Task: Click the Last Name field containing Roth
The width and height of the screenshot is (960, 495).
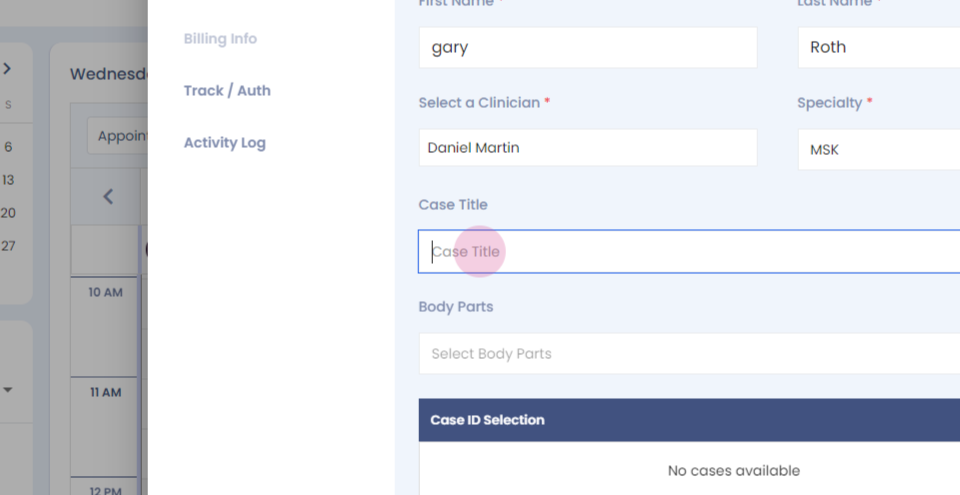Action: [878, 48]
